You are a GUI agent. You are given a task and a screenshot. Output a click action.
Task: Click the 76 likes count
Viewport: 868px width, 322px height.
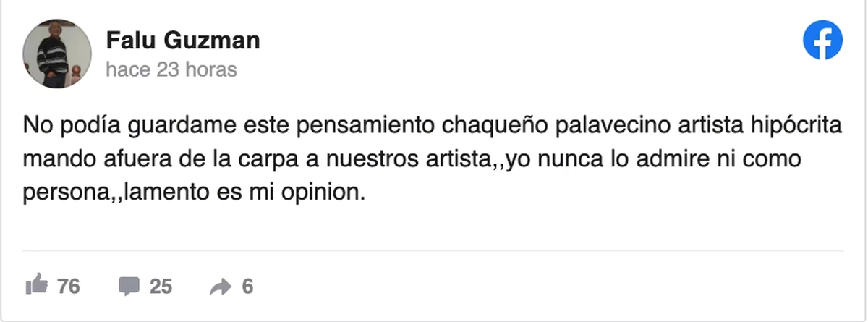point(69,287)
